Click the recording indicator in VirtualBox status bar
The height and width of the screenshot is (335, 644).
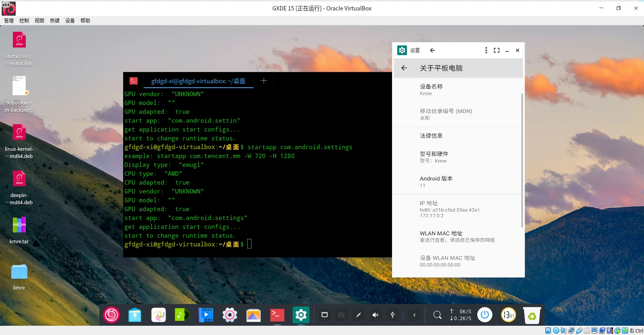(602, 331)
